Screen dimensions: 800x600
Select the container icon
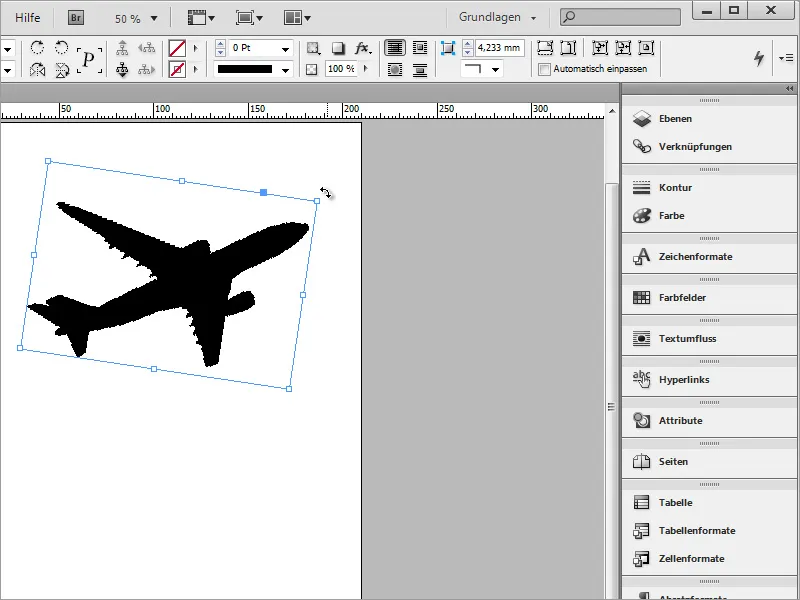122,47
